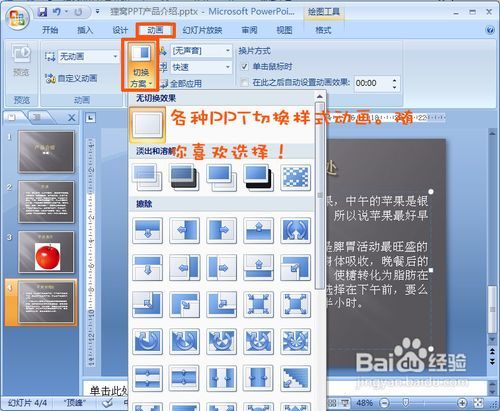The image size is (500, 411).
Task: Switch to the outline pane tab
Action: click(37, 117)
